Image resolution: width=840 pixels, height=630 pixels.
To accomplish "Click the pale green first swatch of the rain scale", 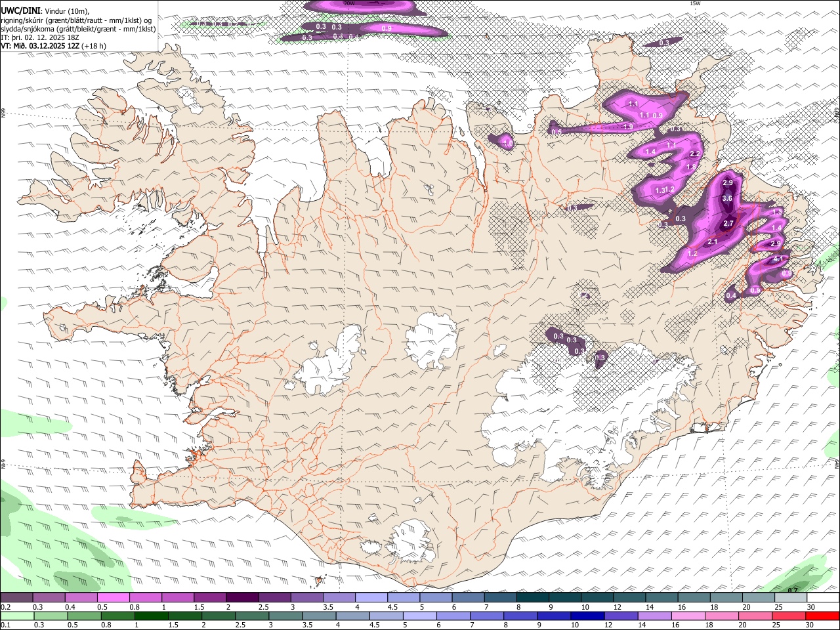I will click(x=17, y=616).
